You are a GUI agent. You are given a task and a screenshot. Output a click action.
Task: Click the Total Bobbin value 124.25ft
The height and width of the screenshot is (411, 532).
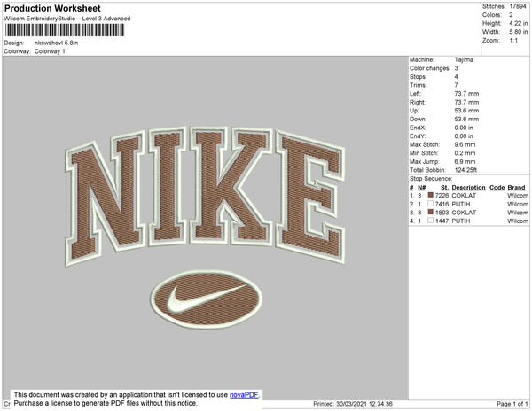coord(465,170)
